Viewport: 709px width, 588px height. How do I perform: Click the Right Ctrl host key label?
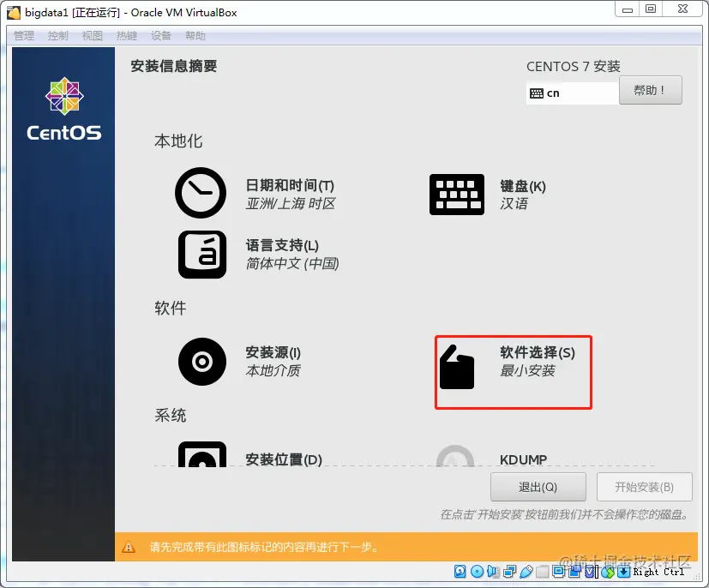[658, 573]
